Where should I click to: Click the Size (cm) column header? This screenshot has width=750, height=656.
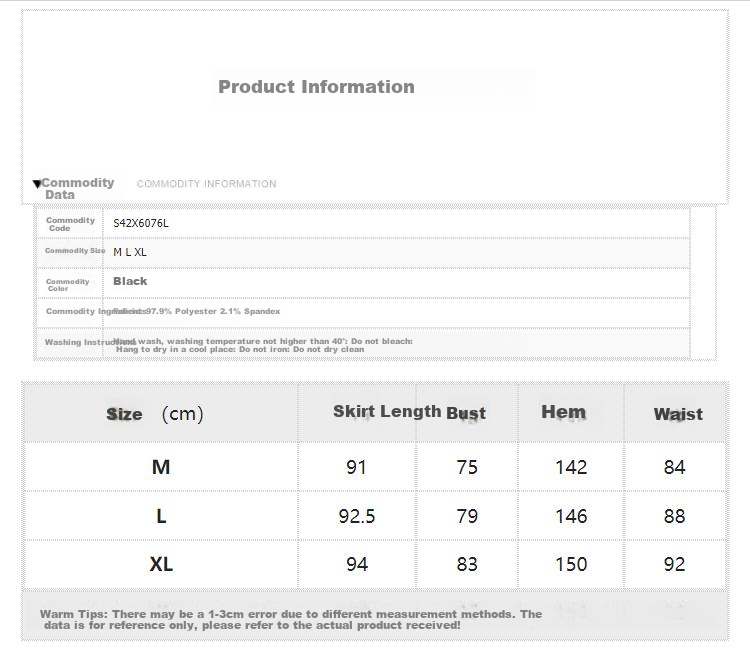tap(155, 414)
